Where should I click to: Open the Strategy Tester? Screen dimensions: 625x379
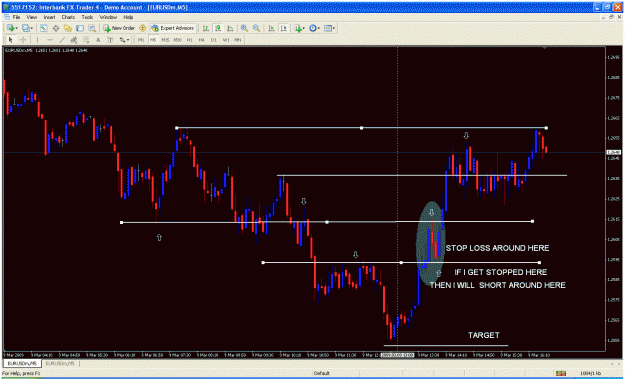pos(92,28)
